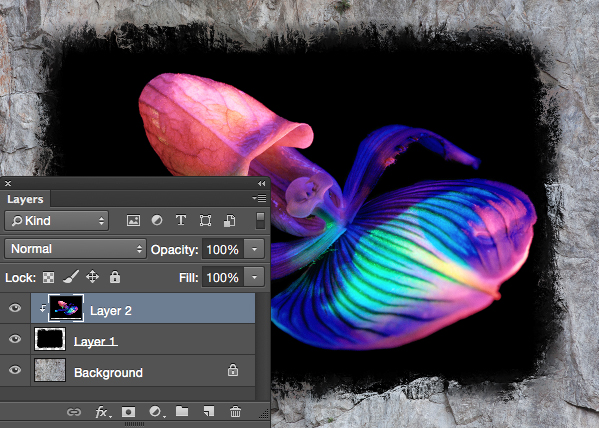Delete layer using trash icon

[235, 412]
